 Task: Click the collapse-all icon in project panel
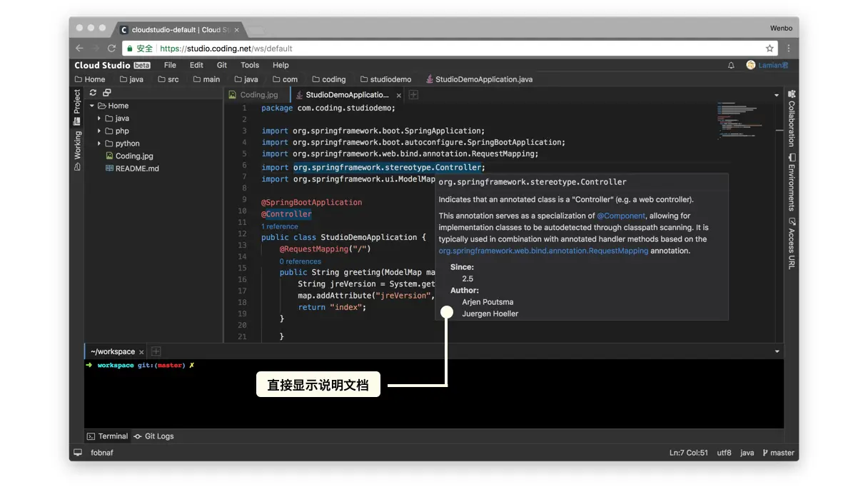(x=106, y=93)
